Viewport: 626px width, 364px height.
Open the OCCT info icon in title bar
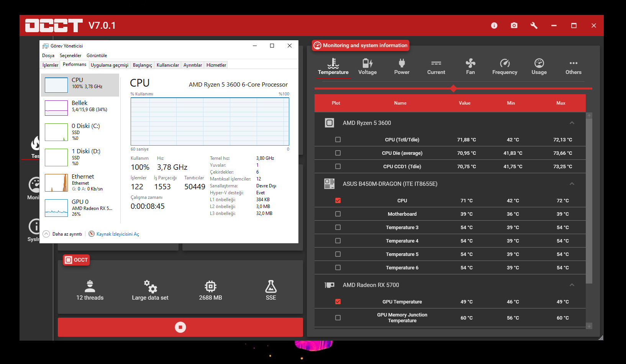point(494,25)
